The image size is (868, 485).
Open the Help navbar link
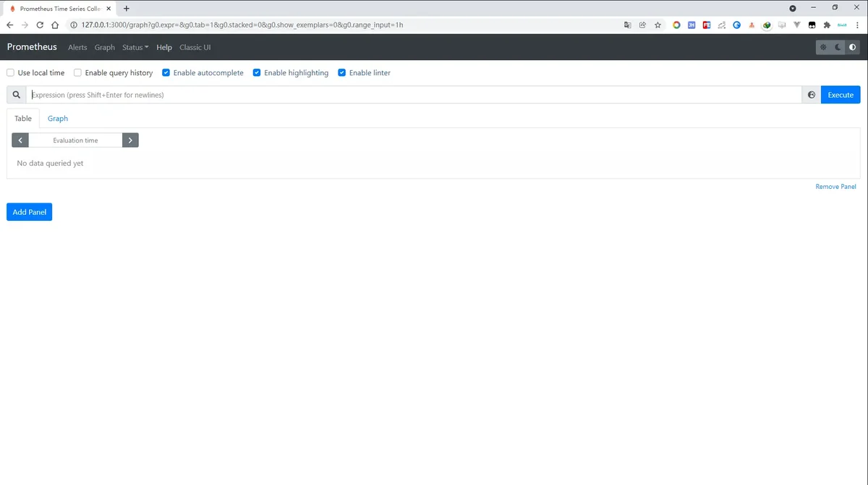164,47
